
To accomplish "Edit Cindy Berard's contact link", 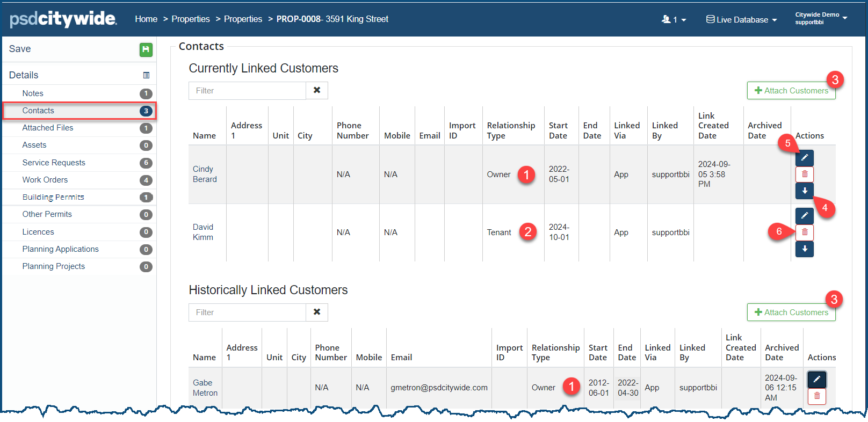I will coord(804,158).
